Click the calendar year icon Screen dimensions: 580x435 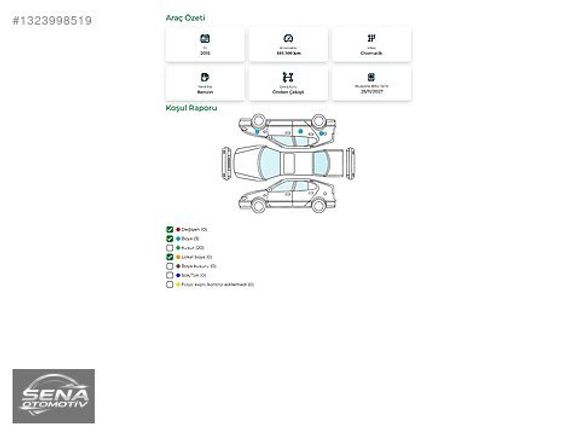point(205,38)
